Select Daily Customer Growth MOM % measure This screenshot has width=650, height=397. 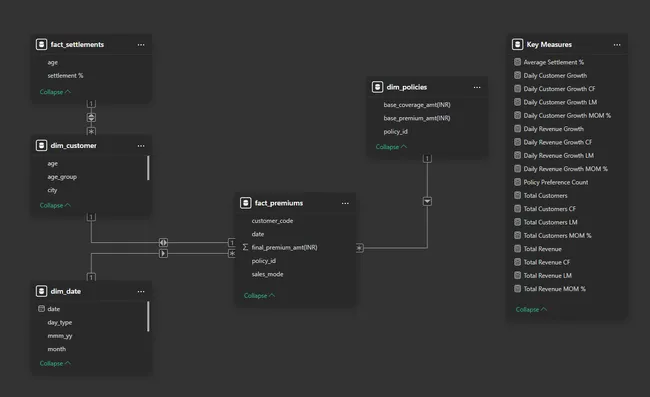567,116
